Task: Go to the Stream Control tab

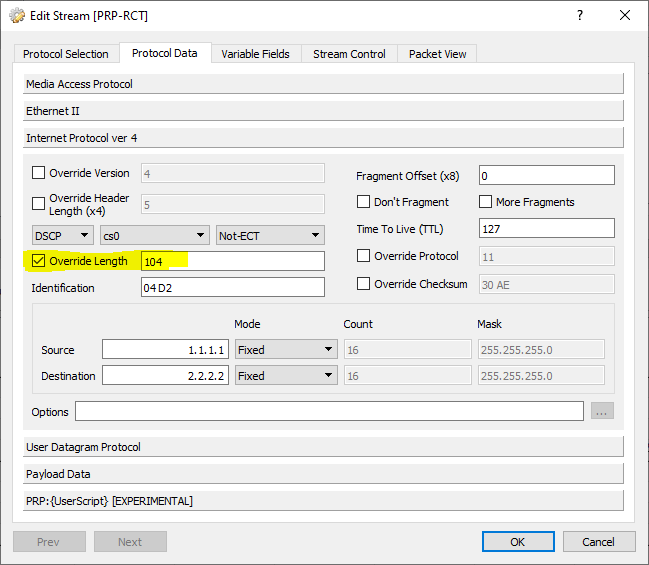Action: click(x=349, y=54)
